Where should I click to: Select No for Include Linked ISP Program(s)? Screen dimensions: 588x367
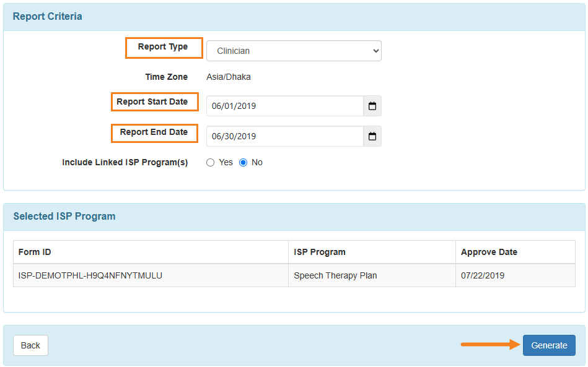coord(244,162)
